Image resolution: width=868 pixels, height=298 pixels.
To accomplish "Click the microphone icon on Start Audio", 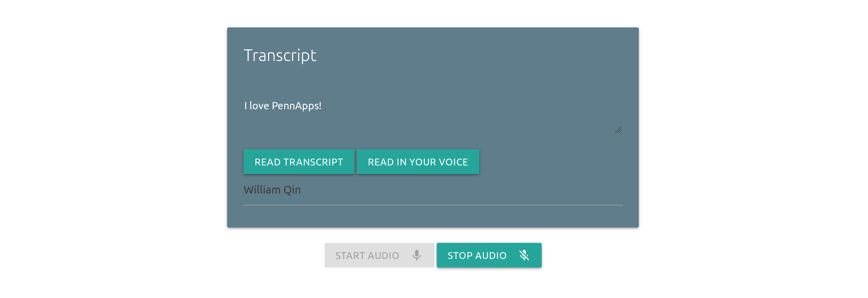I will click(417, 255).
